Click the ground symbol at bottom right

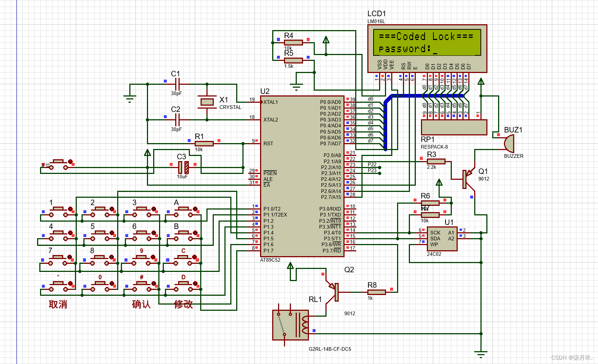click(x=481, y=355)
